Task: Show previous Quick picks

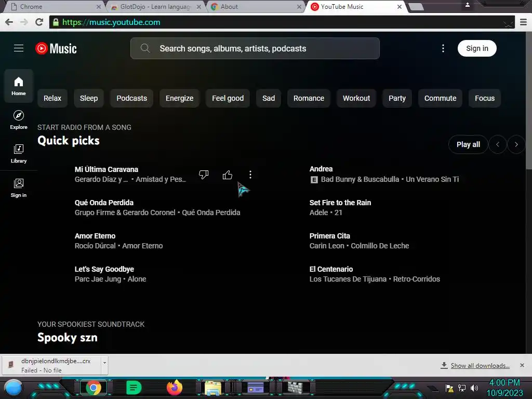Action: [497, 144]
